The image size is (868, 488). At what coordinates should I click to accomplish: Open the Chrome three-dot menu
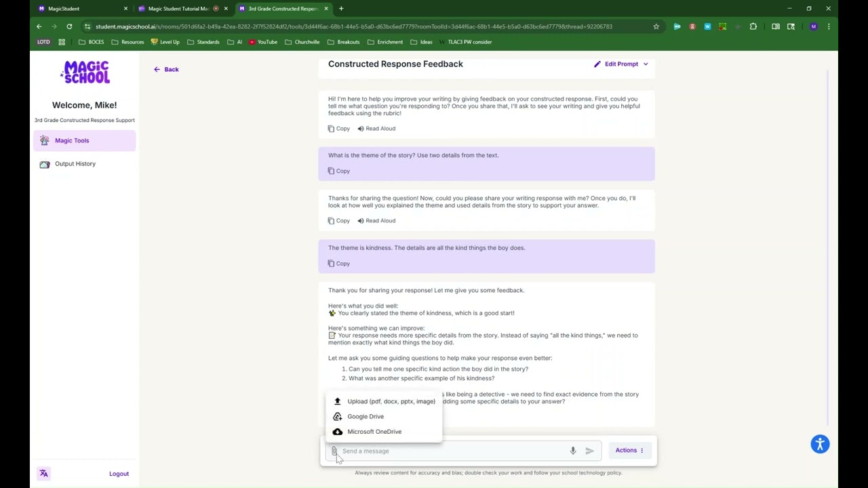click(829, 26)
